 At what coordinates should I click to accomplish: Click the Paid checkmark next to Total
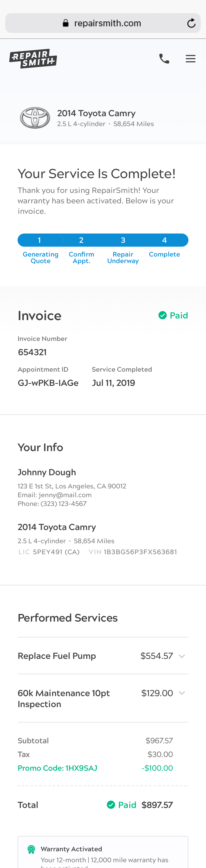(x=111, y=805)
